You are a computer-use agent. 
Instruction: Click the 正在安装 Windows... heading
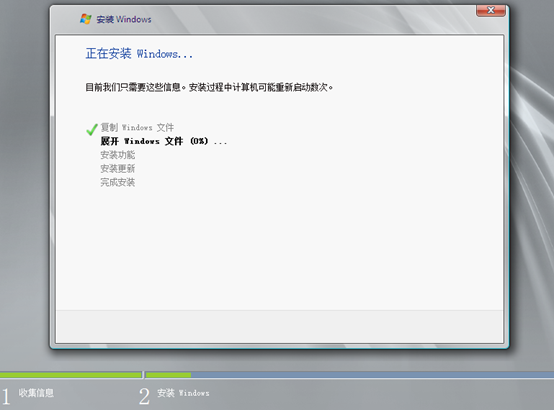(139, 54)
